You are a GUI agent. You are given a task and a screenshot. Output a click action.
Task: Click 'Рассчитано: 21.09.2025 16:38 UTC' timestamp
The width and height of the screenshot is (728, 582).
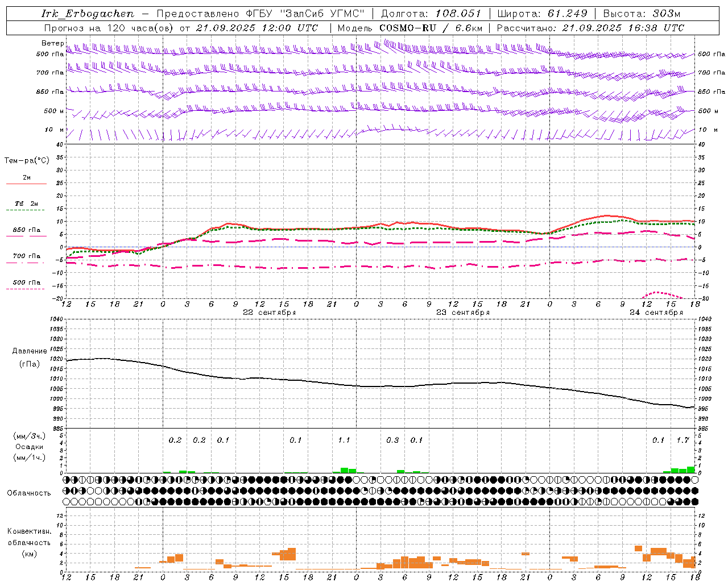click(590, 28)
